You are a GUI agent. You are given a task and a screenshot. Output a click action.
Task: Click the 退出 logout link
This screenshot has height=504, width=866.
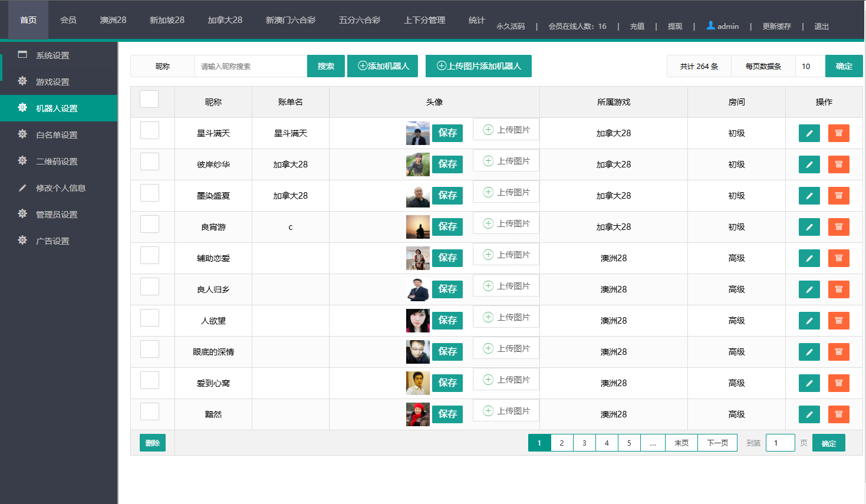click(821, 27)
